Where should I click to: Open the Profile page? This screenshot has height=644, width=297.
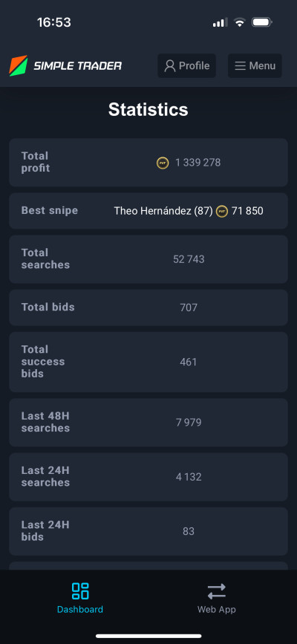(x=187, y=65)
